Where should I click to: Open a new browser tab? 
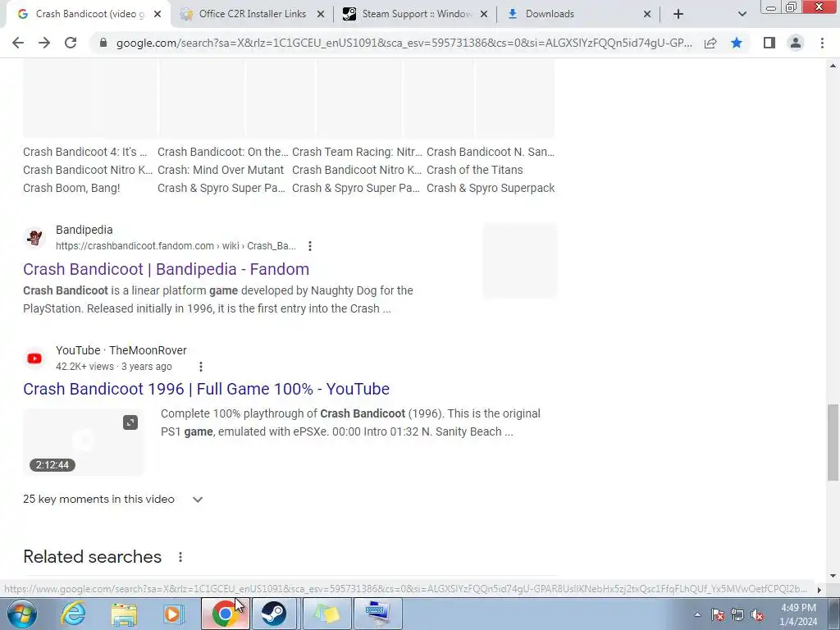(678, 14)
